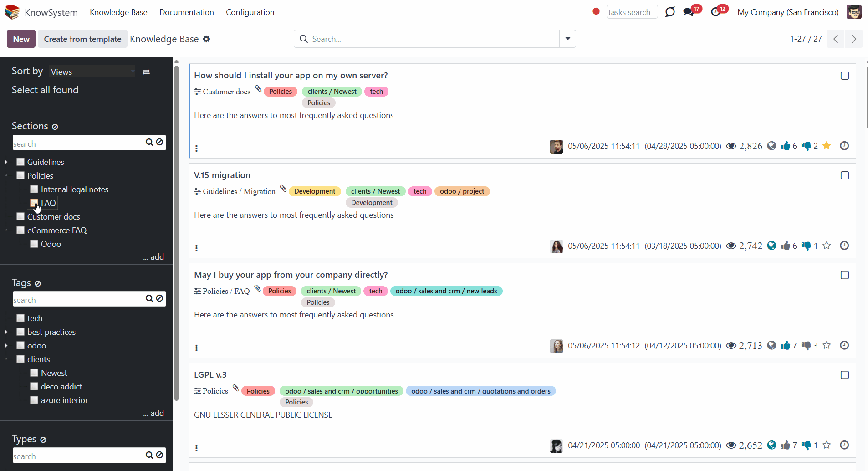868x471 pixels.
Task: Open My Company (San Francisco) switcher
Action: [x=788, y=12]
